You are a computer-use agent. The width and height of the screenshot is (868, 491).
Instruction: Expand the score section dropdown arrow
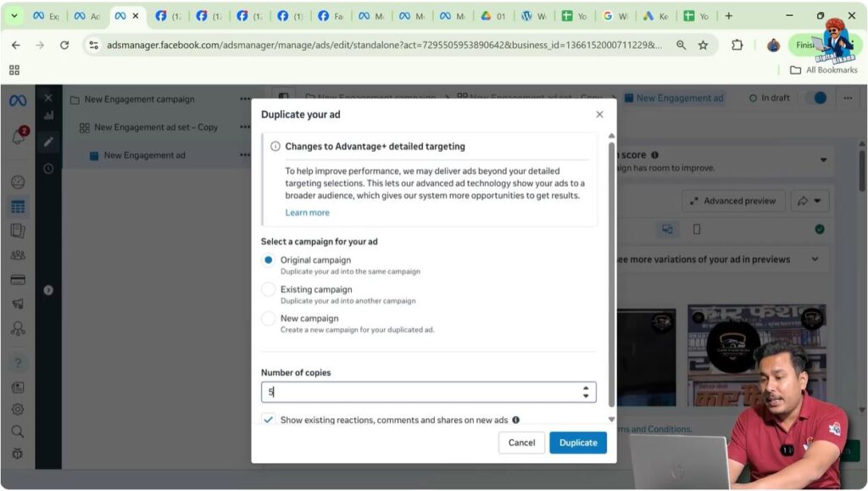824,160
